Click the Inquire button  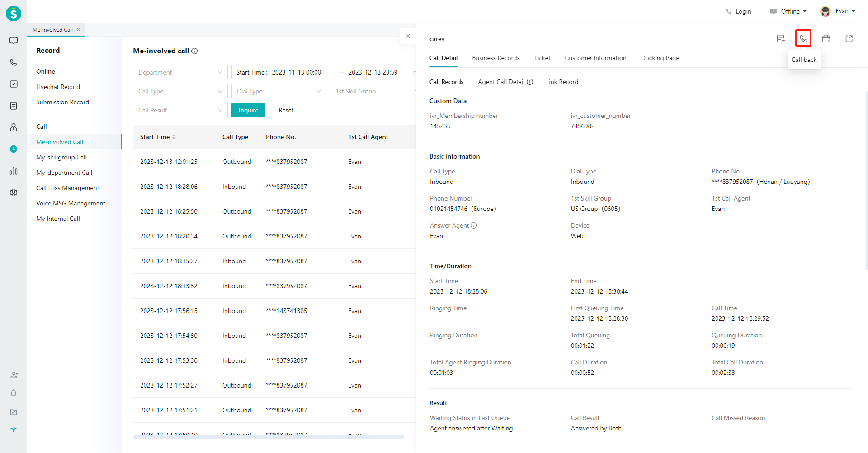tap(248, 110)
